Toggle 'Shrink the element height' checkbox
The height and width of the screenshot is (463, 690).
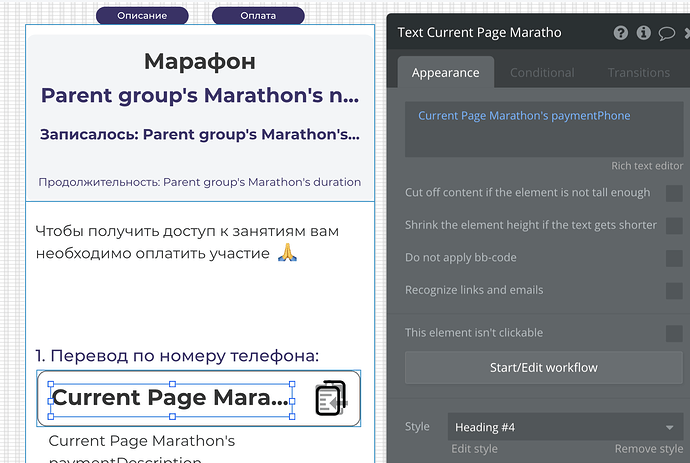coord(674,225)
